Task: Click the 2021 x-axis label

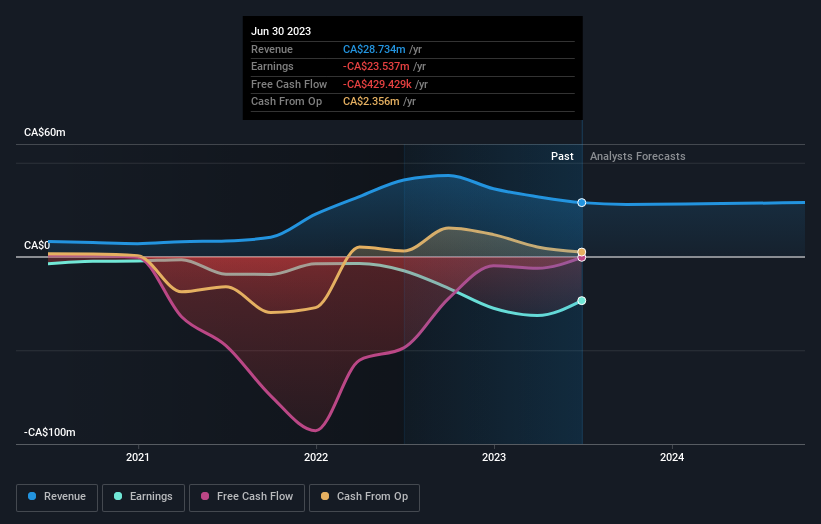Action: pyautogui.click(x=138, y=457)
